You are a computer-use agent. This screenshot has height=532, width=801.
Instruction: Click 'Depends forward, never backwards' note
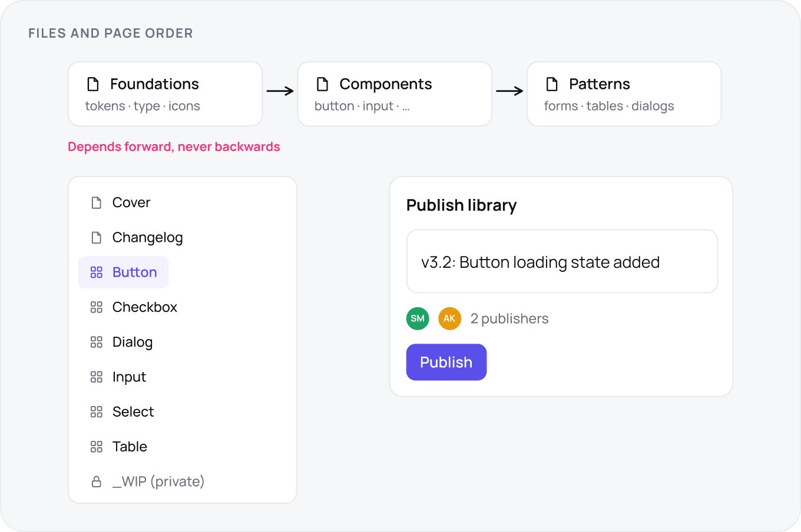coord(174,147)
